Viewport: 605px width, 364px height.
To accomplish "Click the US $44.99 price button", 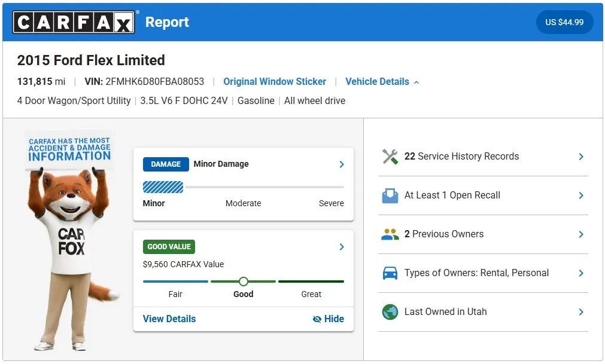I will tap(564, 22).
